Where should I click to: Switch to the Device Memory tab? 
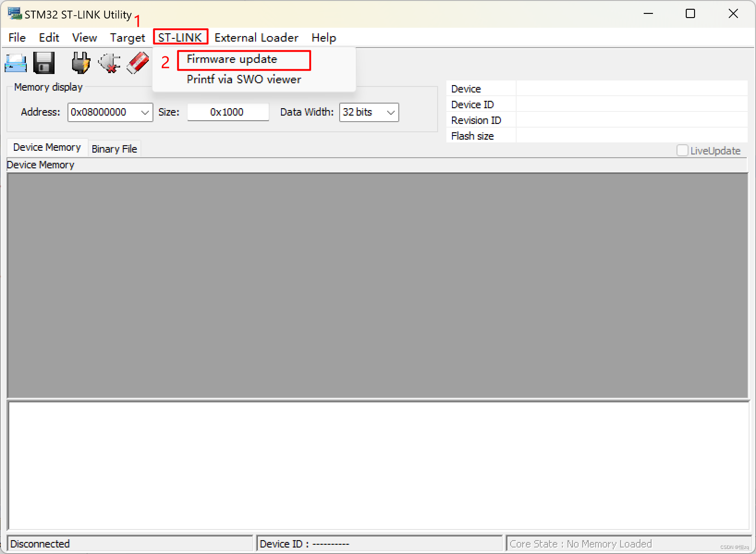point(47,147)
